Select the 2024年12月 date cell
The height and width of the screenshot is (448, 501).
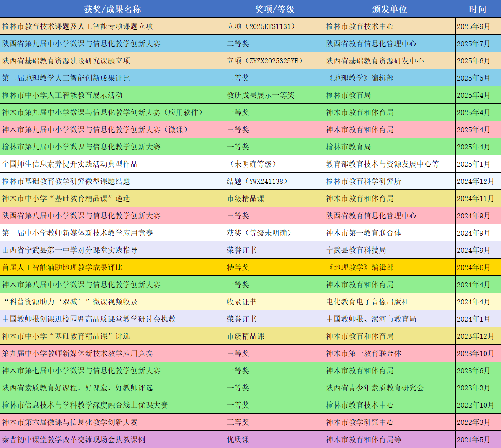[x=478, y=181]
